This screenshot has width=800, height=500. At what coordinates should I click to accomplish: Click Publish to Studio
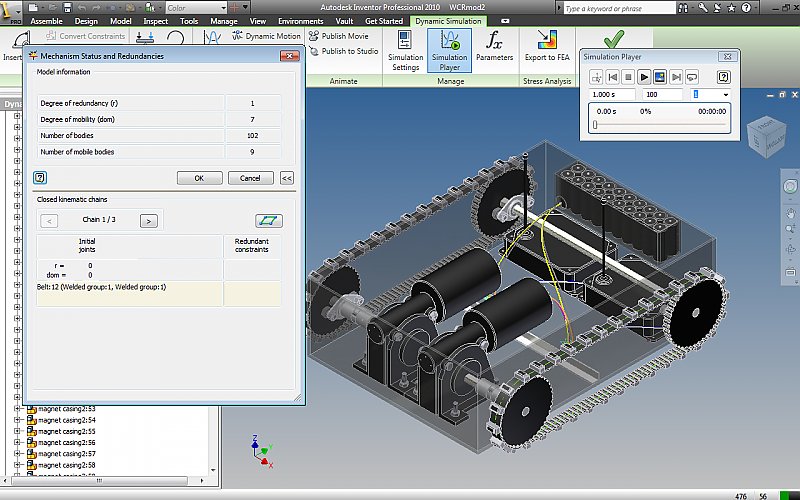pyautogui.click(x=344, y=51)
